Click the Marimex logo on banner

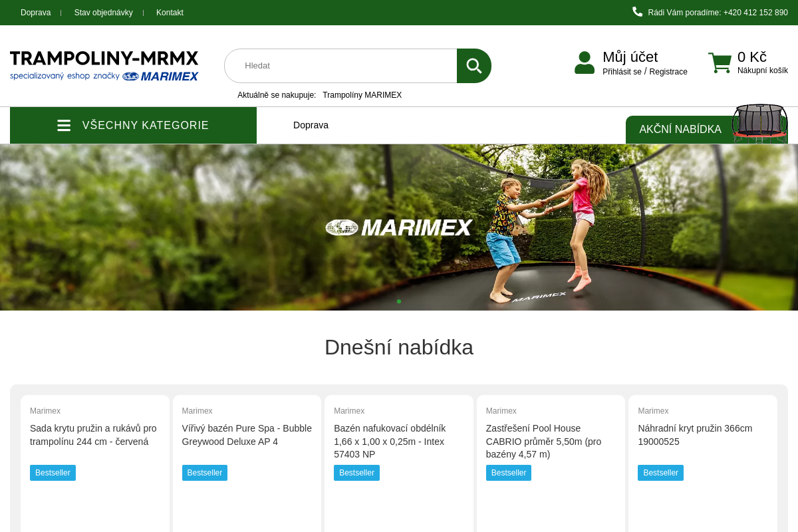tap(398, 227)
